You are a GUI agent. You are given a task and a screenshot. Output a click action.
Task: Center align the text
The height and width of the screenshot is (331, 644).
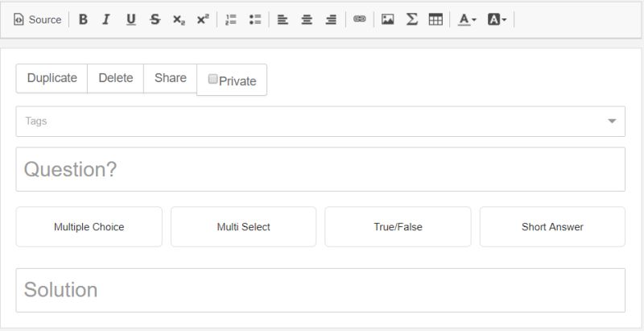click(x=307, y=19)
